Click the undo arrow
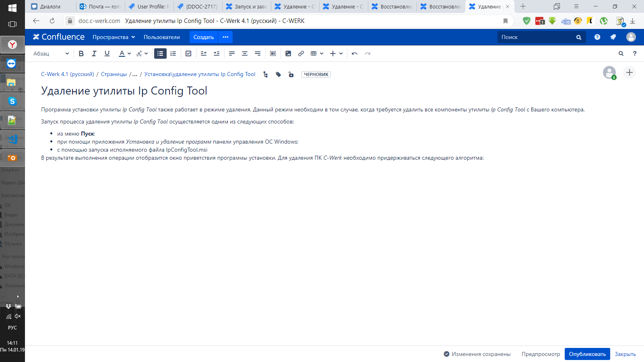 click(x=355, y=53)
